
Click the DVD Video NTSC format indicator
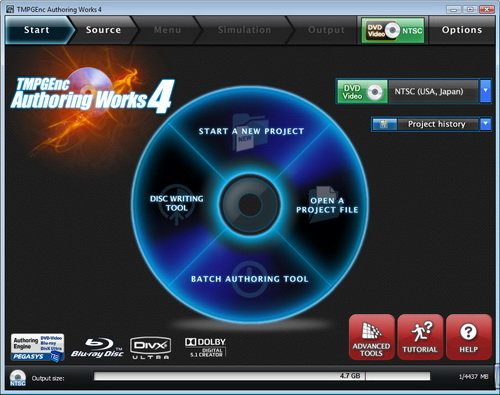tap(393, 30)
